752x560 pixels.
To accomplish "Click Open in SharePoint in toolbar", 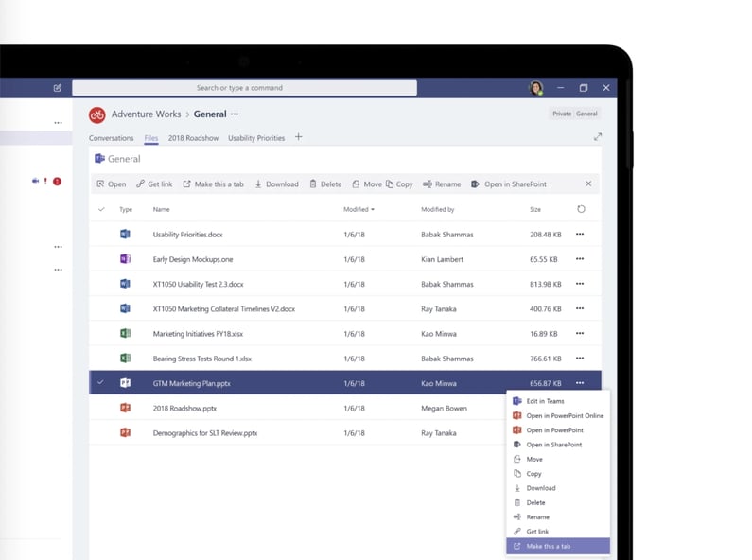I will tap(508, 184).
